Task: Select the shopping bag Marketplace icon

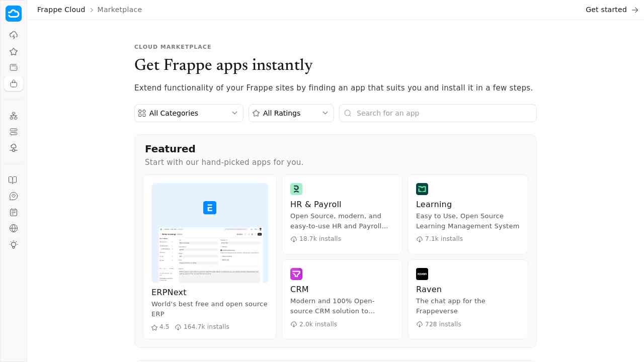Action: 14,83
